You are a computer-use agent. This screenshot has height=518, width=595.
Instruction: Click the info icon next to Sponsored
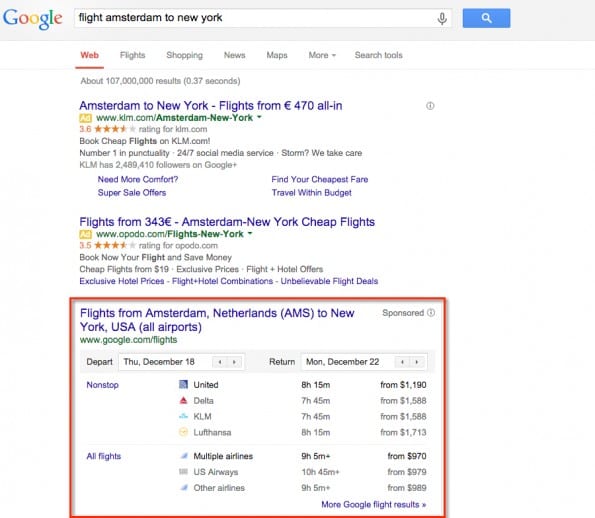(x=431, y=313)
